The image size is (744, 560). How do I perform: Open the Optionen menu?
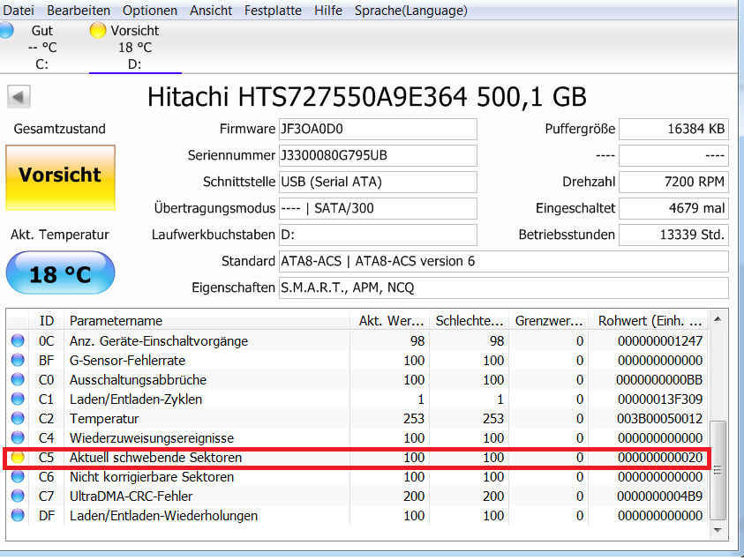click(150, 11)
